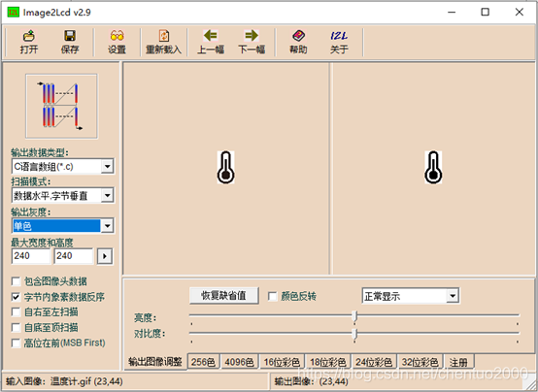538x392 pixels.
Task: Click the output thermometer image preview
Action: (433, 167)
